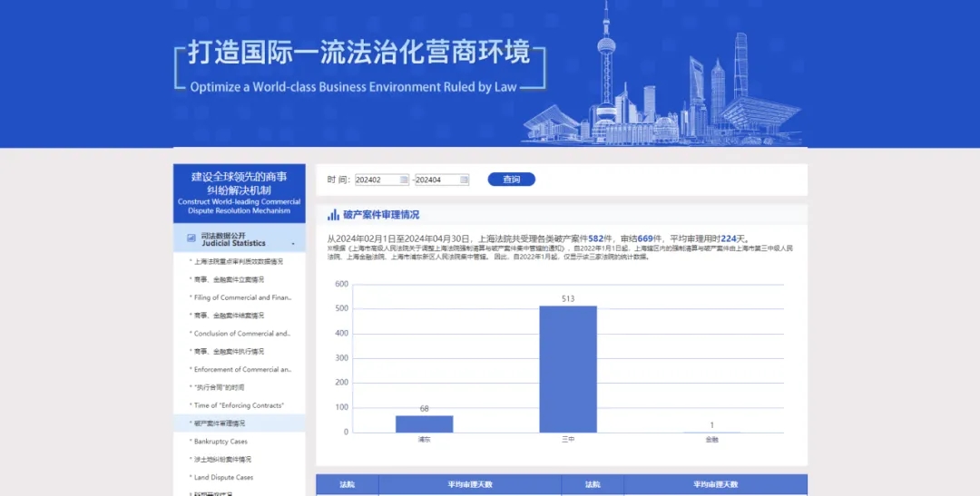Screen dimensions: 980x496
Task: Select Filing of Commercial and Financial cases
Action: pyautogui.click(x=241, y=297)
